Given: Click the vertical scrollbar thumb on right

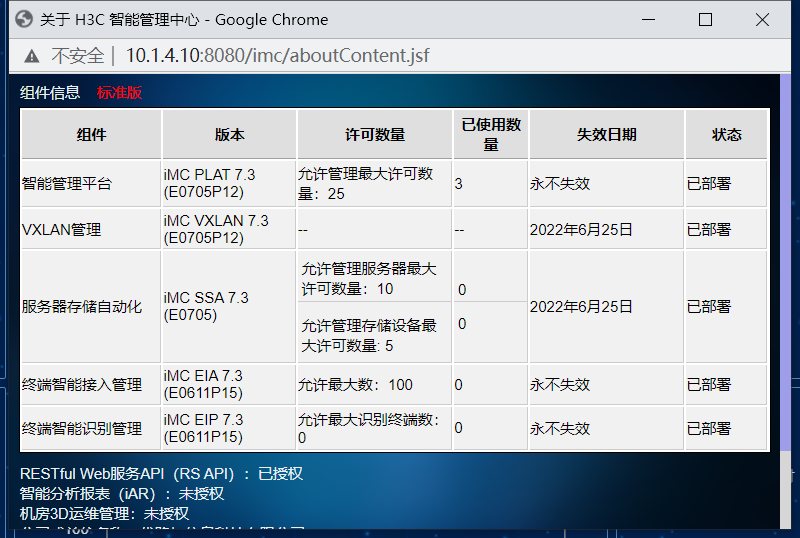Looking at the screenshot, I should pyautogui.click(x=785, y=263).
